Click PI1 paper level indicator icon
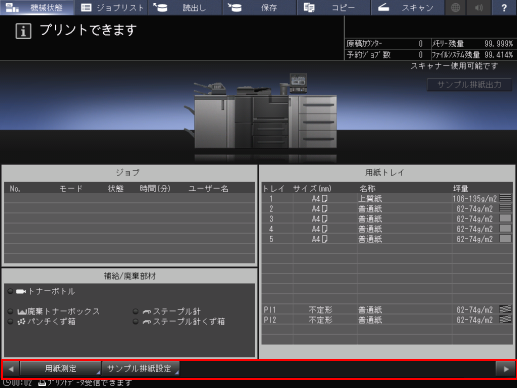 (505, 309)
